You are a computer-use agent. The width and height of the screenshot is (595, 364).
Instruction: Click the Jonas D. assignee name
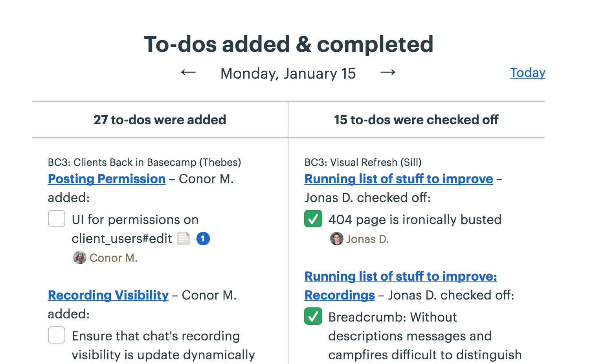pyautogui.click(x=367, y=239)
